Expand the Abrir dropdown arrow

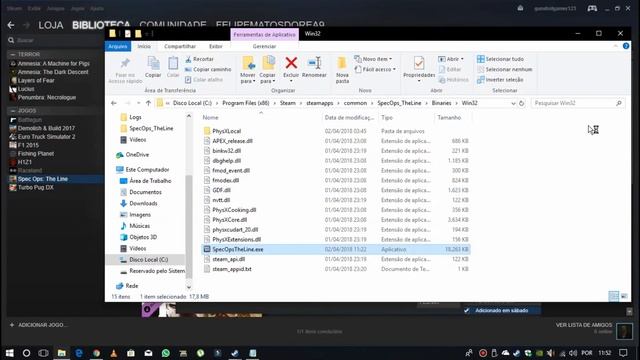point(462,59)
